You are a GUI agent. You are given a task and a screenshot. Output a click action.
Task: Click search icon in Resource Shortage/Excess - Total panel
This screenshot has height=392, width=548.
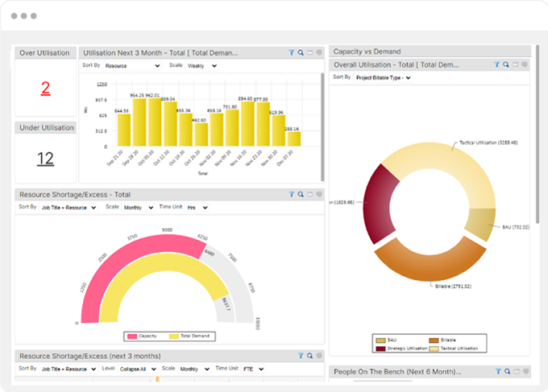(x=301, y=194)
